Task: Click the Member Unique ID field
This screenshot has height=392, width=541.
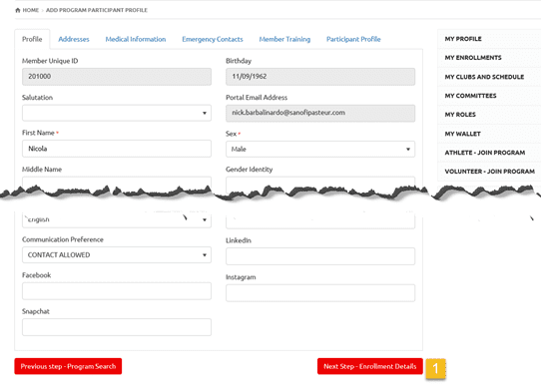Action: click(117, 77)
